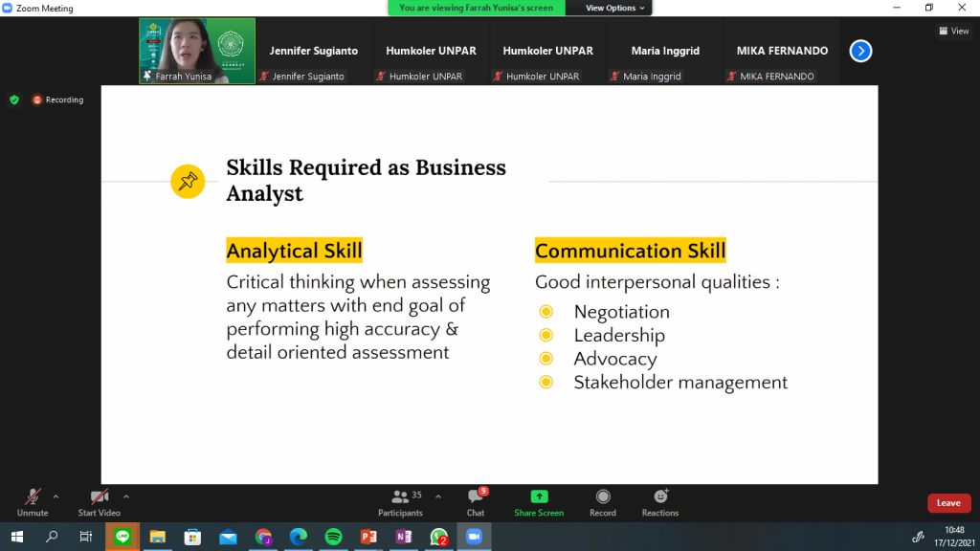This screenshot has width=980, height=551.
Task: Click the red Recording indicator
Action: [58, 99]
